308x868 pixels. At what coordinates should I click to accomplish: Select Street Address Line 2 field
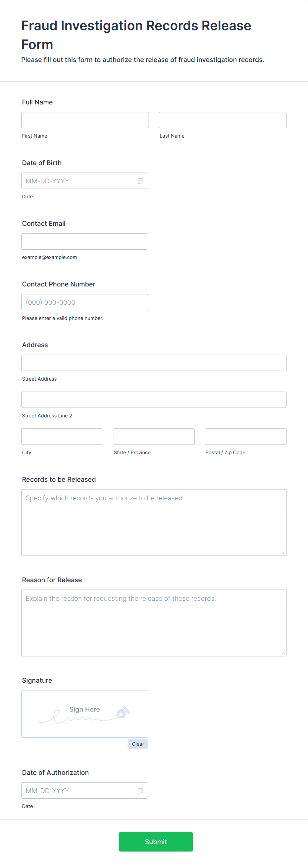(154, 400)
